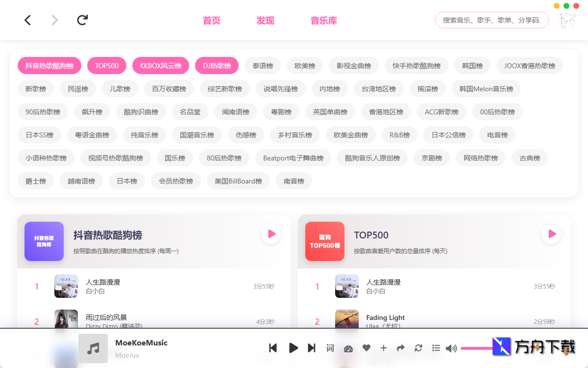Toggle the favorite heart in player bar
This screenshot has width=588, height=368.
(366, 348)
